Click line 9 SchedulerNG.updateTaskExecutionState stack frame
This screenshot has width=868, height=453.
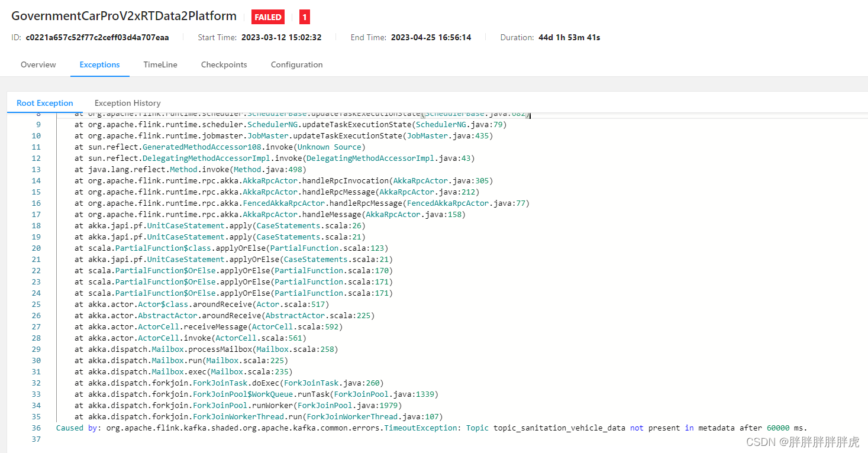(291, 125)
